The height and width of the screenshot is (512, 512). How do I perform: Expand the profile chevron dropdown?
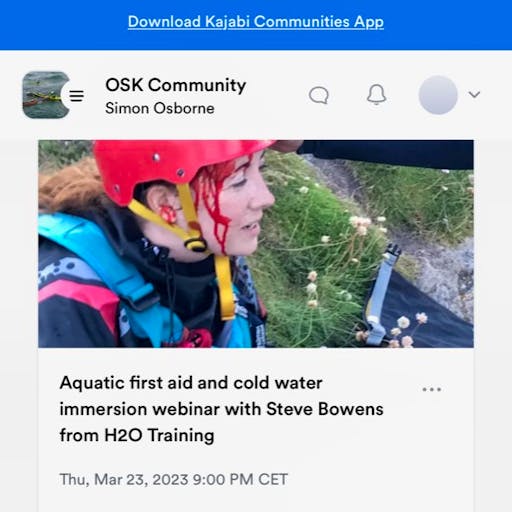[474, 95]
